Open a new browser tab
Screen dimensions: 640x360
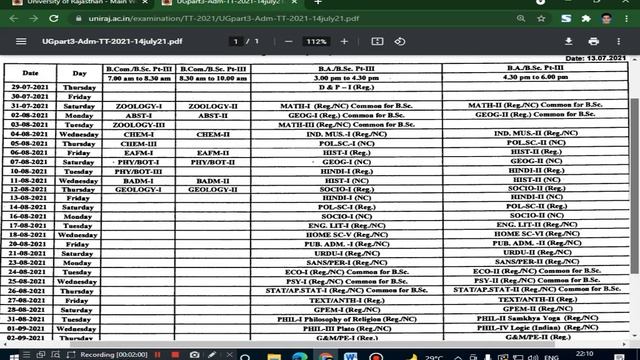click(x=318, y=2)
